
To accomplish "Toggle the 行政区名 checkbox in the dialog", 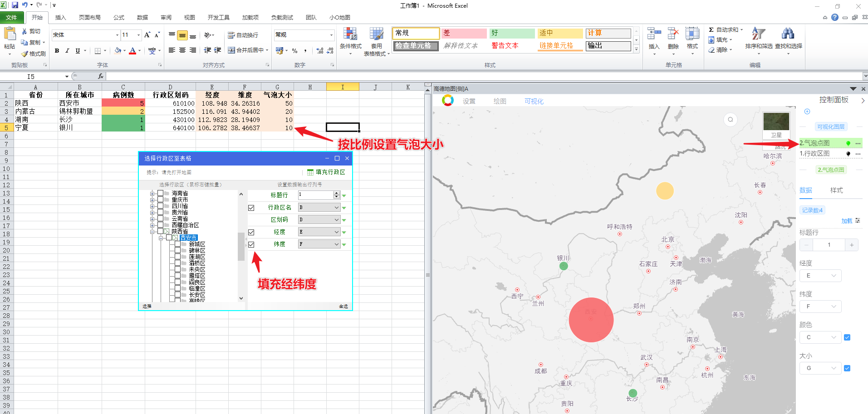I will (251, 208).
